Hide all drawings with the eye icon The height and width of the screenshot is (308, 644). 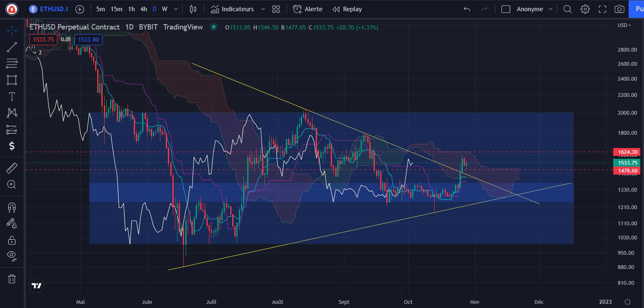(x=12, y=255)
